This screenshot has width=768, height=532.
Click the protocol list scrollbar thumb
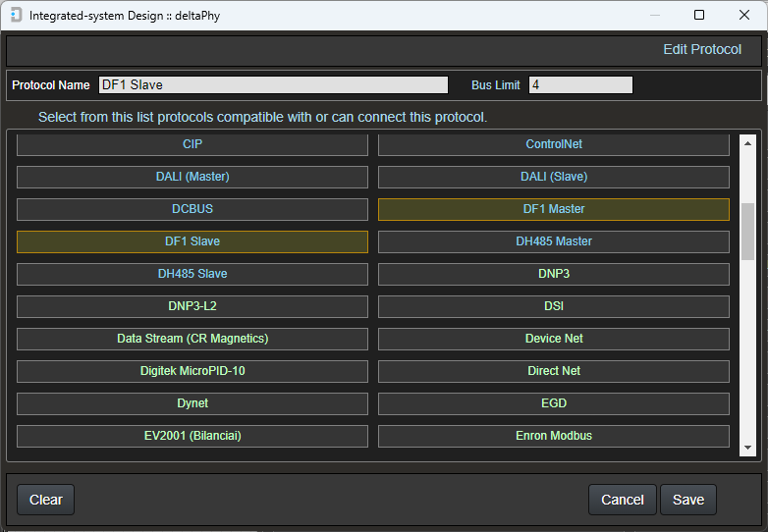click(747, 232)
